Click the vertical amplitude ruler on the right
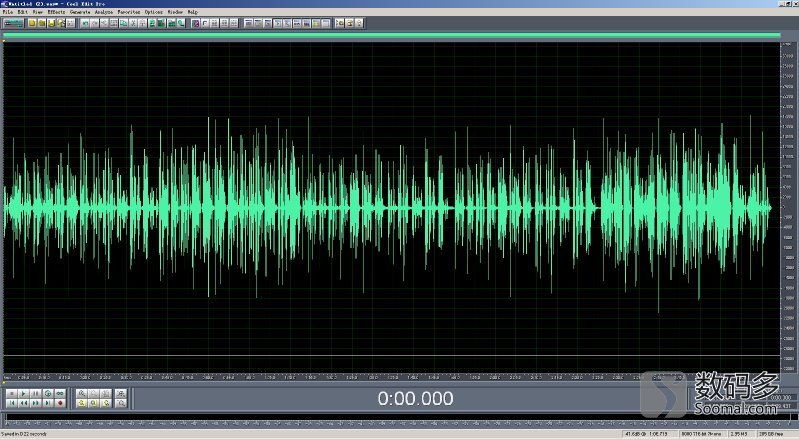799x439 pixels. (x=788, y=207)
